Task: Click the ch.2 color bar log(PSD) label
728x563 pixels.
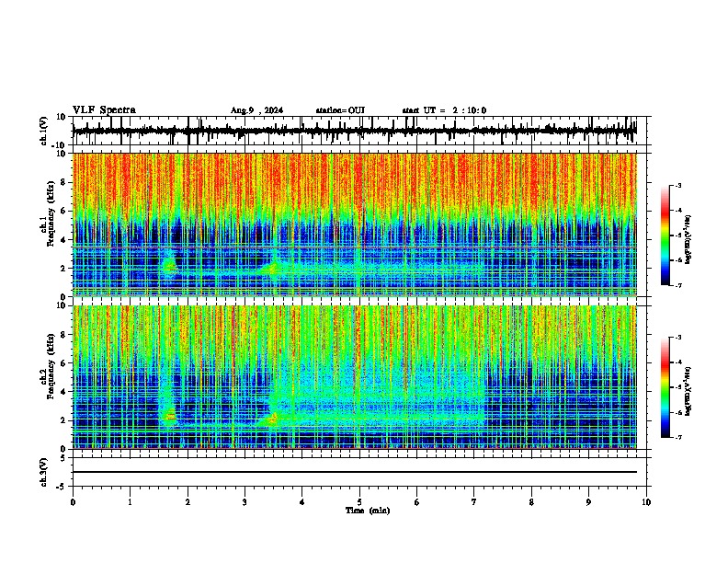Action: click(688, 391)
